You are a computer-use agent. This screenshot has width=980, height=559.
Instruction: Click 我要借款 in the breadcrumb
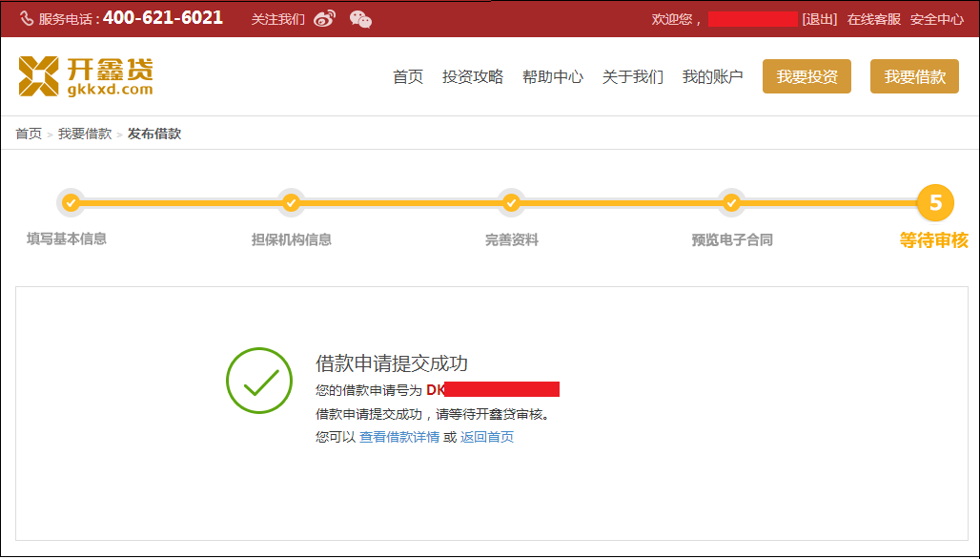click(85, 134)
